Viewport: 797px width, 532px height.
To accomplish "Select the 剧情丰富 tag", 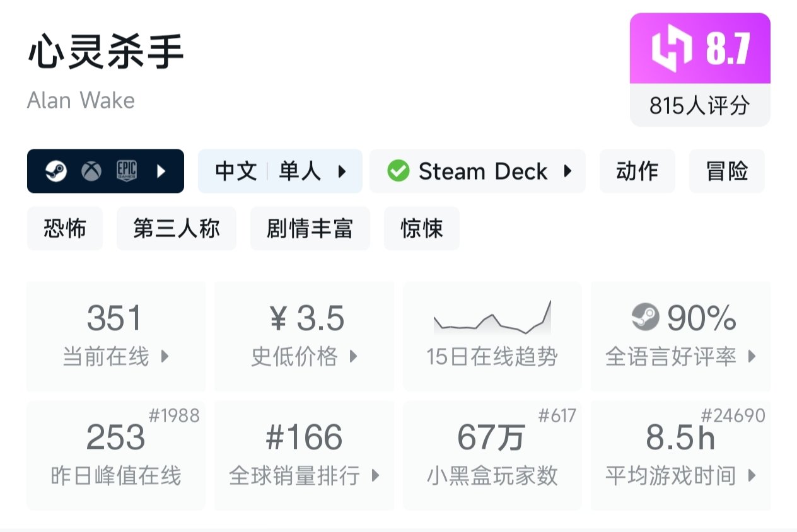I will (310, 228).
